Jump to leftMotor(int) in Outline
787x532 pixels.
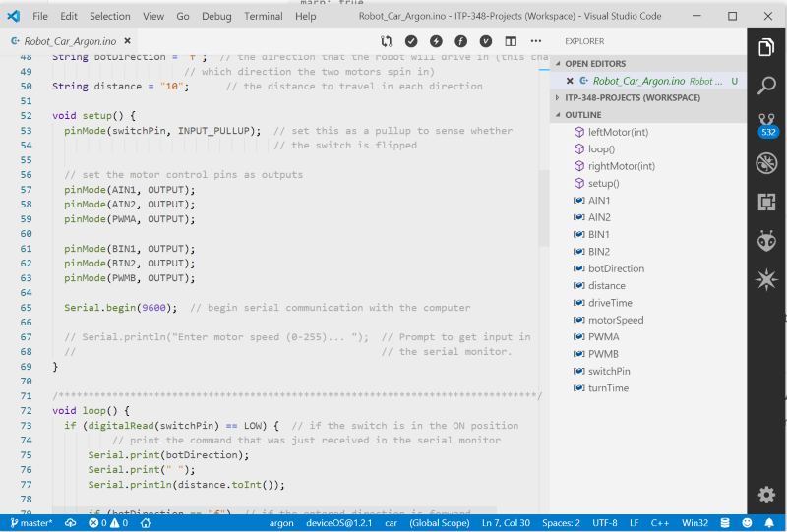[619, 132]
